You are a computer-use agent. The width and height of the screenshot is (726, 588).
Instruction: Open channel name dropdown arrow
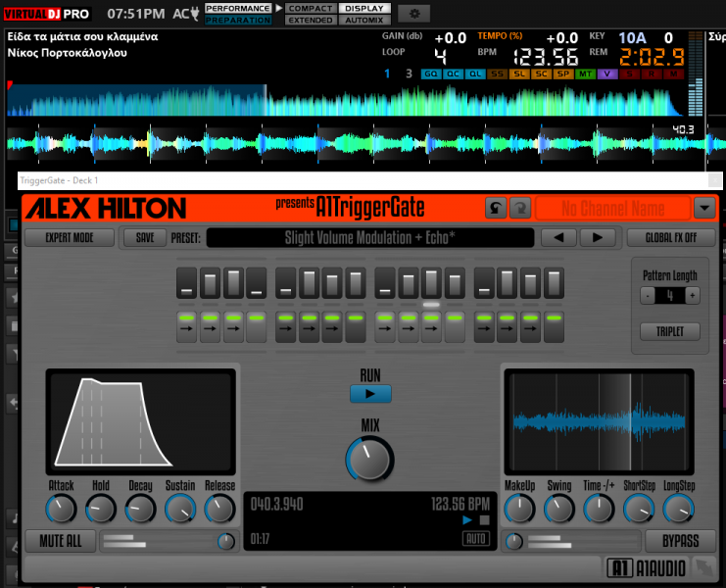(704, 208)
